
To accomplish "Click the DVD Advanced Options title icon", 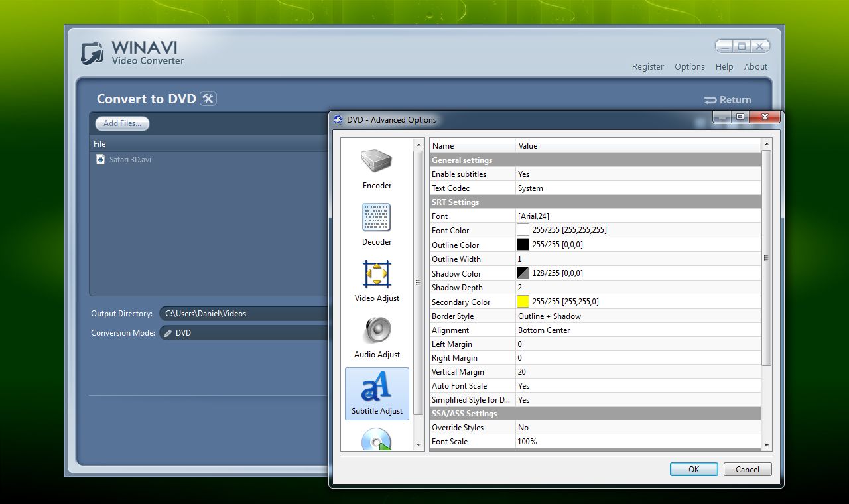I will (338, 120).
